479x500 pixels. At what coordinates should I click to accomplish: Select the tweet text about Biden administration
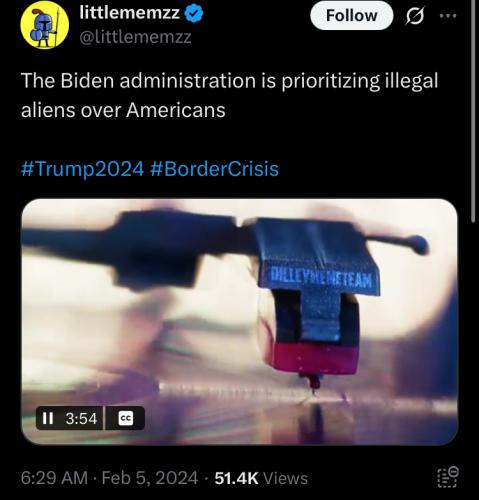click(229, 95)
